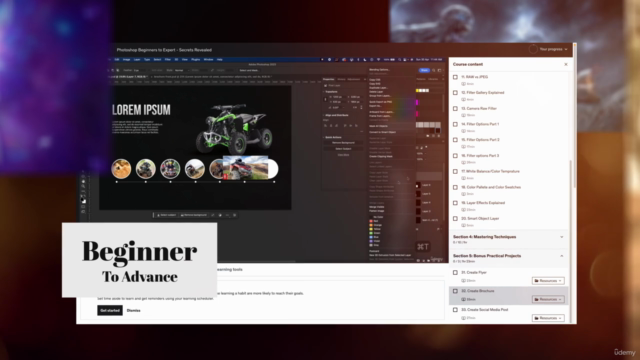This screenshot has height=360, width=640.
Task: Open the Window menu in Photoshop
Action: [208, 60]
